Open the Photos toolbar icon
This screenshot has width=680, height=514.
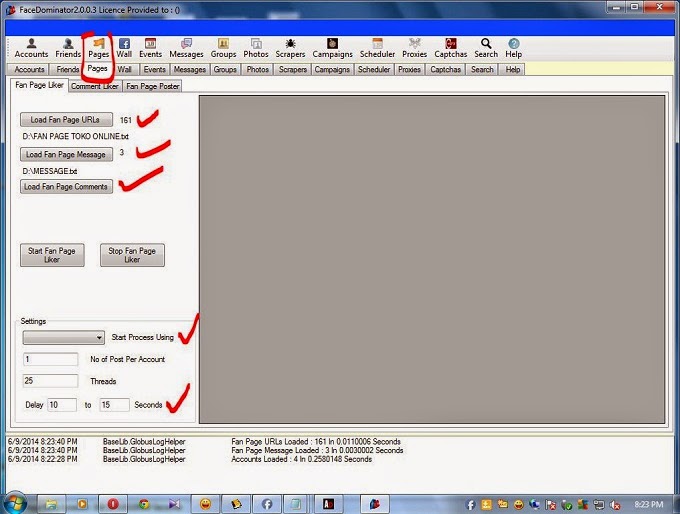click(256, 48)
